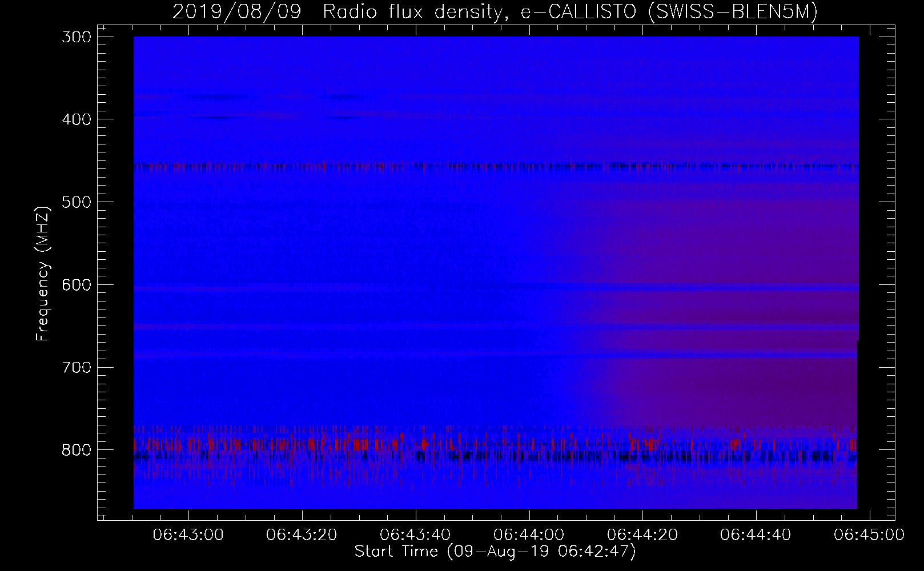Click the 06:43:40 time tick label

(x=415, y=535)
